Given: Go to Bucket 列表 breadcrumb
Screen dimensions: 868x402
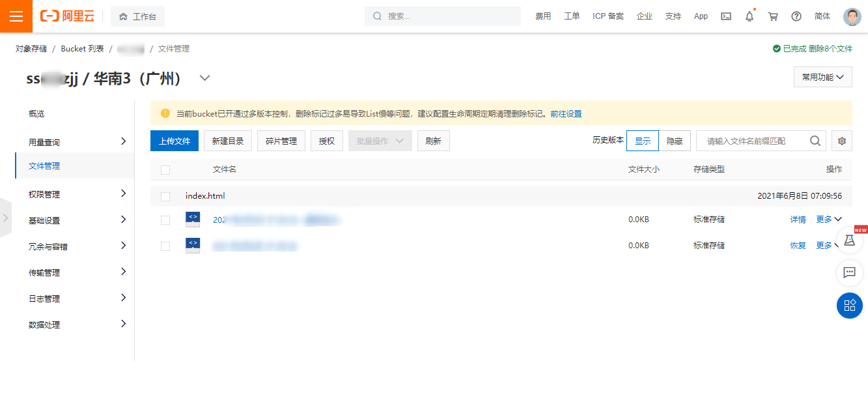Looking at the screenshot, I should (x=83, y=49).
